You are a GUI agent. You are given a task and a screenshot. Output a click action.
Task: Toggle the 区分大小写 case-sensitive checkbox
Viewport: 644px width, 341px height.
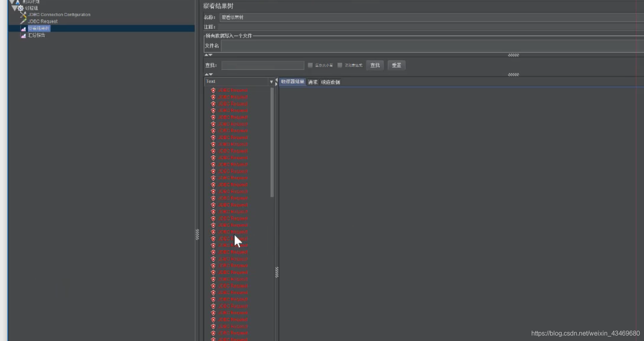310,65
